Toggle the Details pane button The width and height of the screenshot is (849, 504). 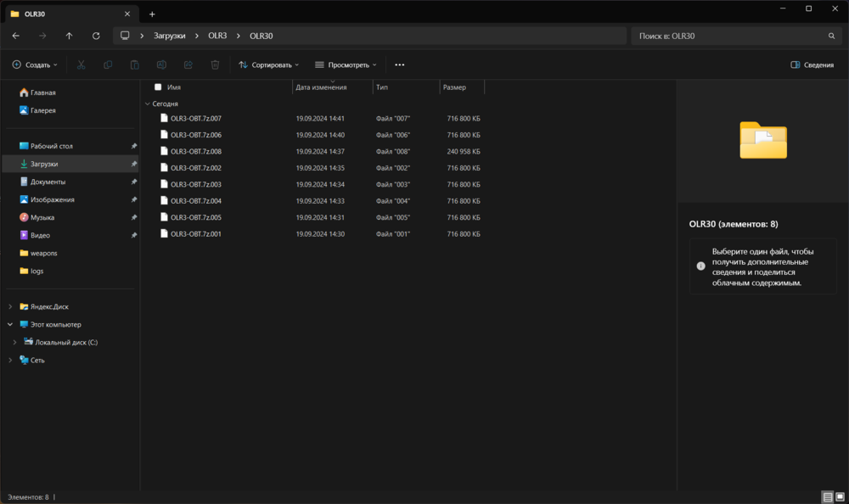(812, 64)
